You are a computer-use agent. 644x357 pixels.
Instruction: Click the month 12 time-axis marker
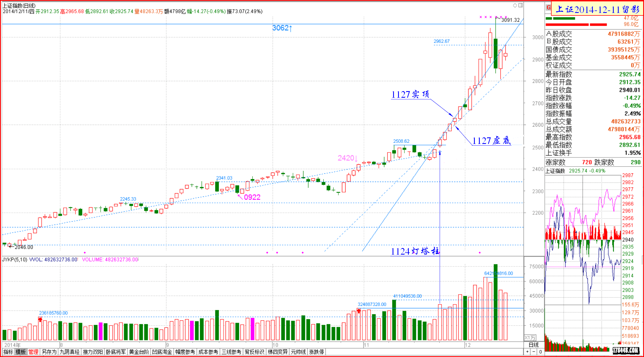coord(468,345)
